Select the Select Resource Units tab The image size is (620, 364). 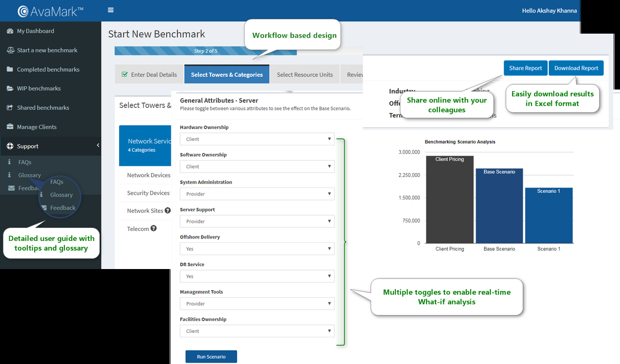click(304, 75)
